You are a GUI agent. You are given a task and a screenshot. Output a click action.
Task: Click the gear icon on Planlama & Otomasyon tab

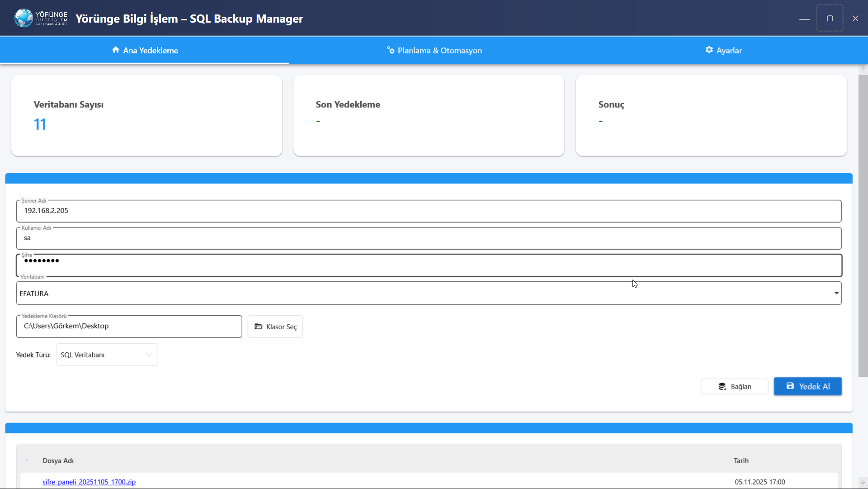390,50
